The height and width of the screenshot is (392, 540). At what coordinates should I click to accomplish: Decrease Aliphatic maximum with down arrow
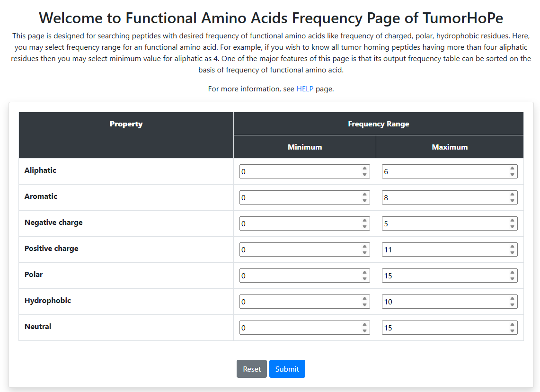[512, 175]
